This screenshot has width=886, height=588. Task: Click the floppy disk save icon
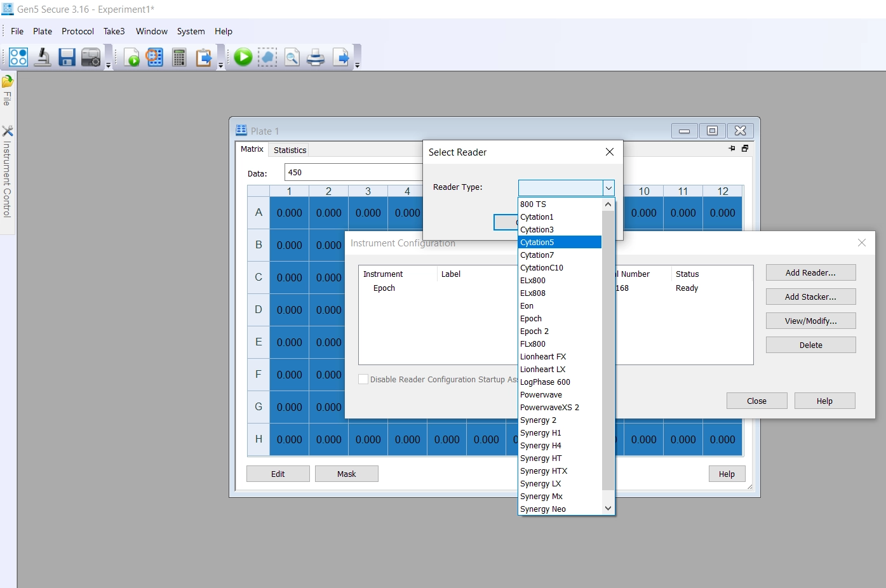(x=67, y=57)
